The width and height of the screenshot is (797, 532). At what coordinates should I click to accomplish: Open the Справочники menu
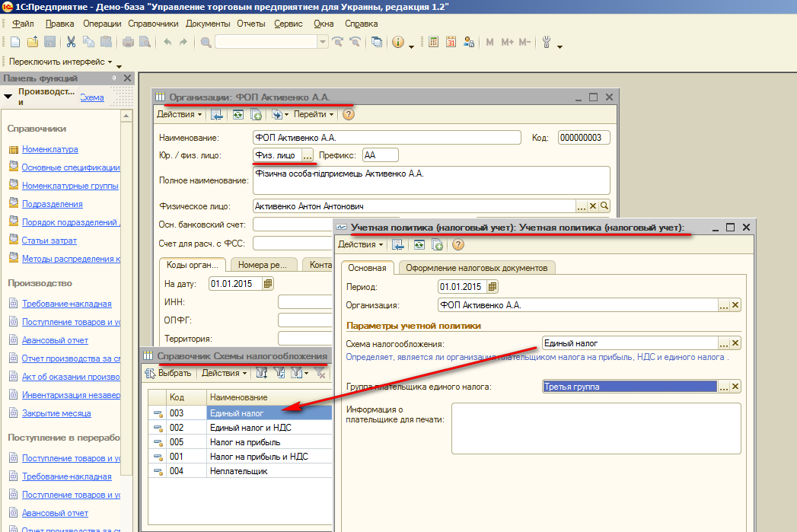coord(153,24)
